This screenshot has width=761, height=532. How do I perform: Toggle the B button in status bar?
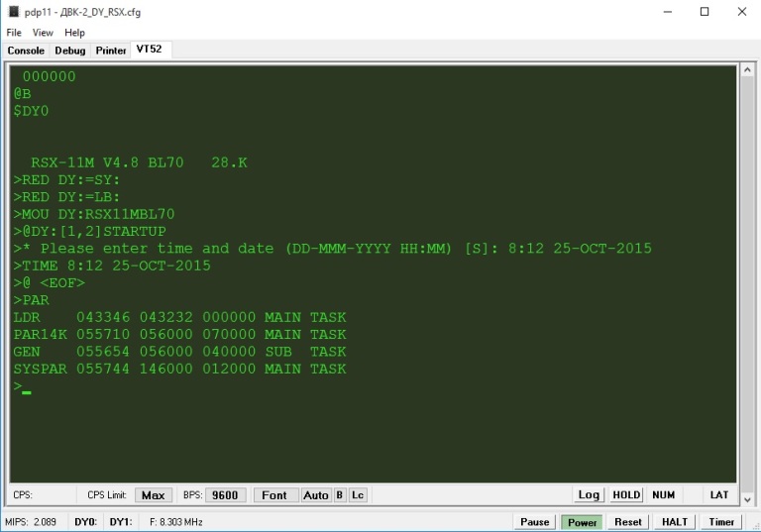(339, 495)
